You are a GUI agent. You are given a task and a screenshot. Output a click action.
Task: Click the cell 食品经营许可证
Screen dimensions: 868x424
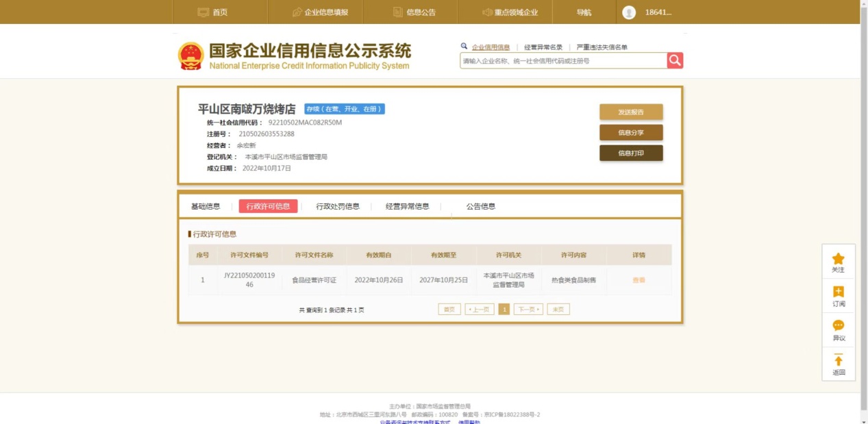coord(314,280)
